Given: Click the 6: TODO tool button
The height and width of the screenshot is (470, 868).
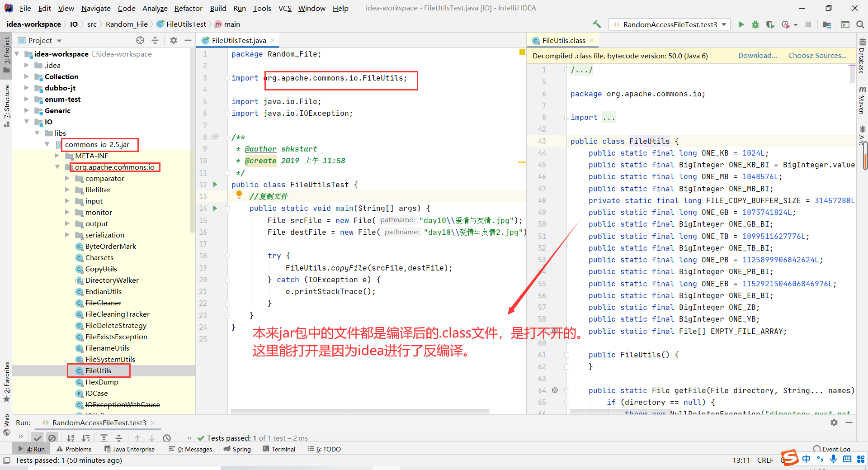Looking at the screenshot, I should click(324, 449).
